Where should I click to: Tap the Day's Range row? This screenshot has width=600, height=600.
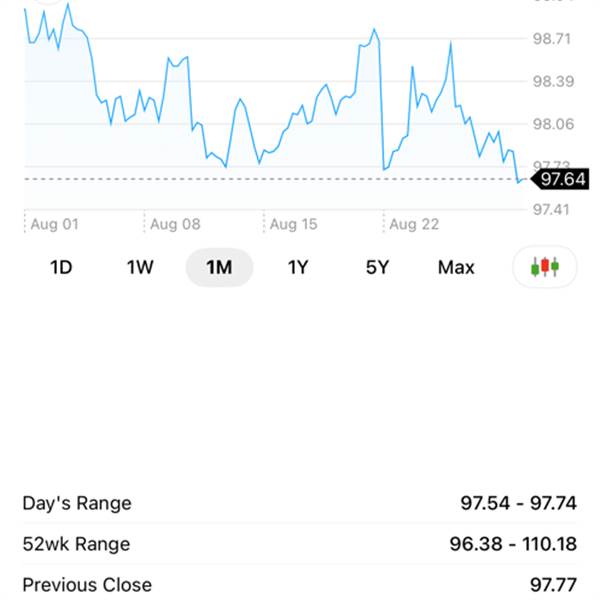click(x=300, y=503)
